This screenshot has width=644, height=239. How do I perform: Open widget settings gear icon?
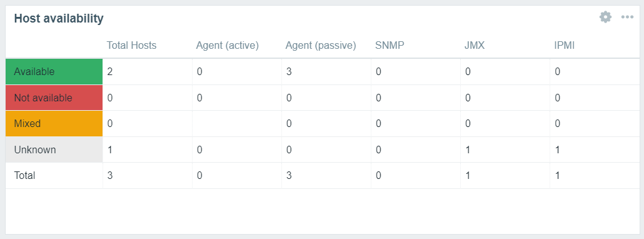coord(605,18)
